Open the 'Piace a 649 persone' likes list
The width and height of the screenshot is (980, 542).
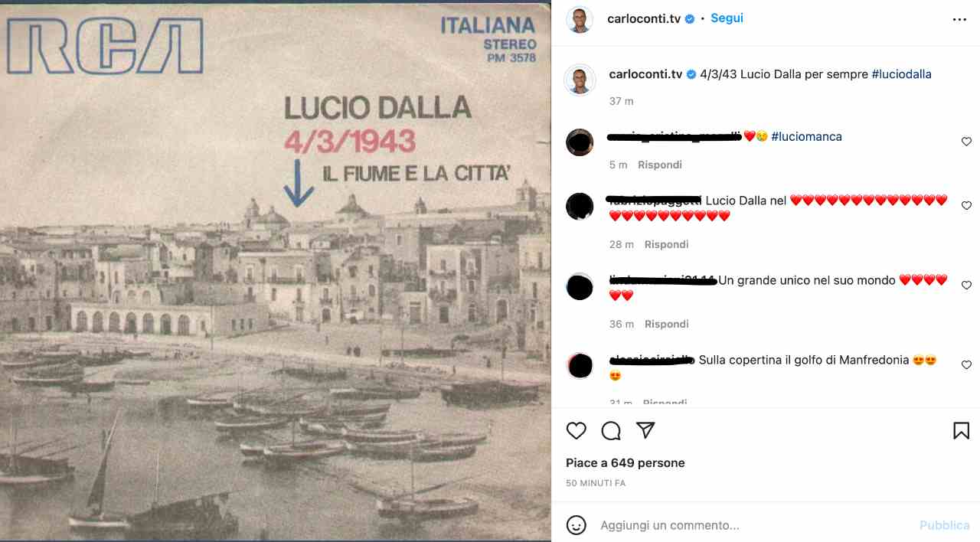[x=625, y=462]
